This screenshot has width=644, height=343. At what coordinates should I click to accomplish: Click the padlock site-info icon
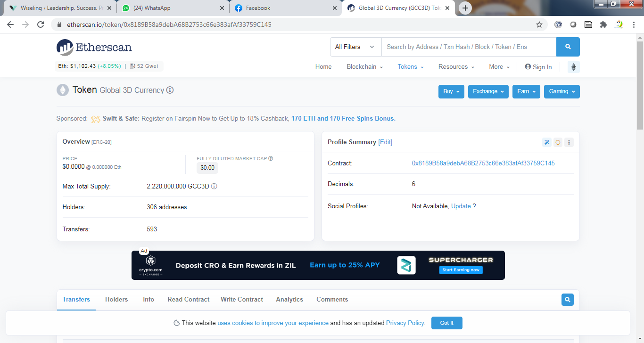coord(59,24)
